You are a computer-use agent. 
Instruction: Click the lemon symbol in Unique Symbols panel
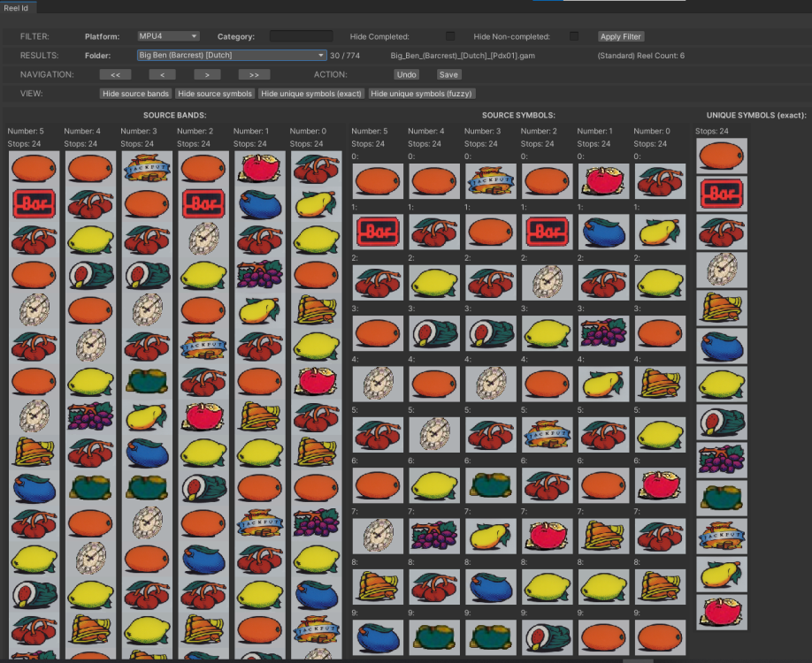pos(721,384)
